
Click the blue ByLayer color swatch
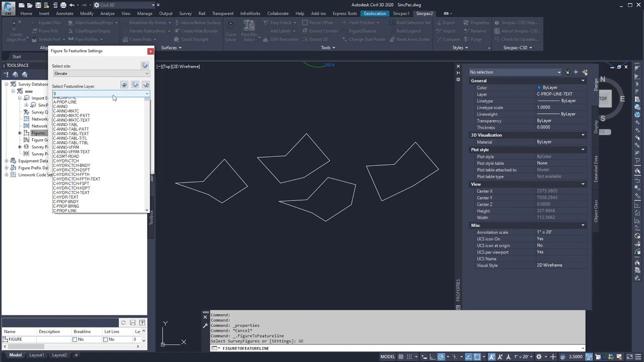coord(539,88)
